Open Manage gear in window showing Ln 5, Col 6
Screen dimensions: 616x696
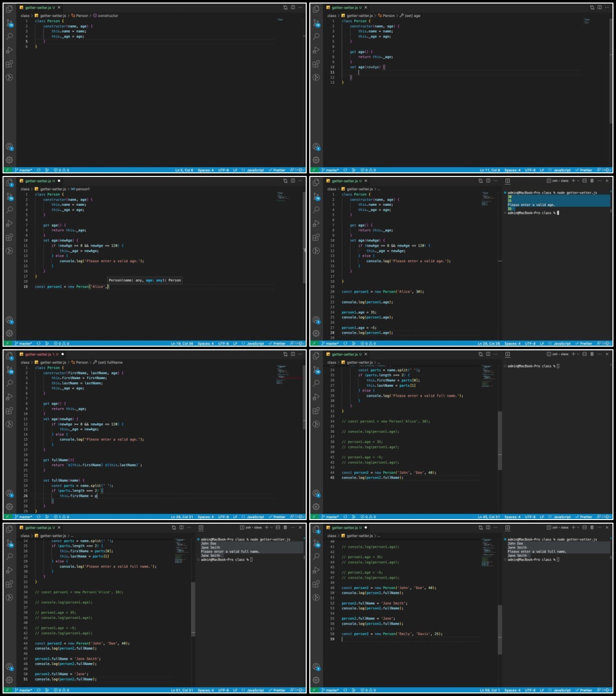coord(10,160)
